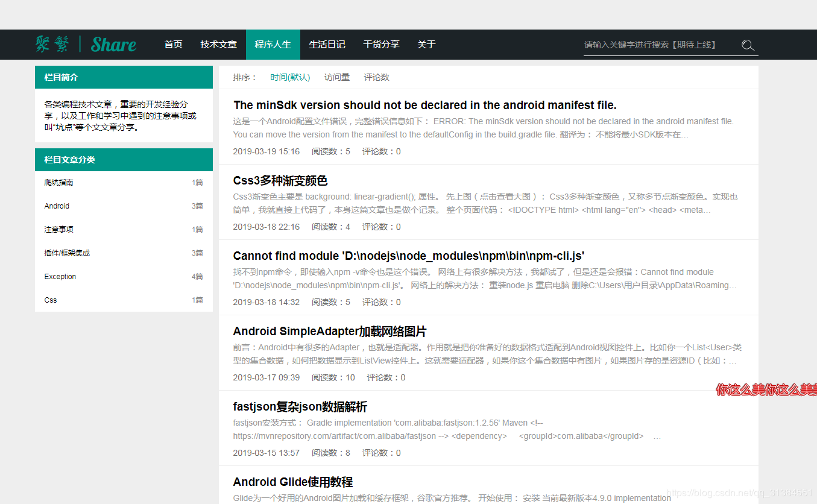The image size is (817, 504).
Task: Click the minSdk article summary excerpt
Action: tap(484, 128)
